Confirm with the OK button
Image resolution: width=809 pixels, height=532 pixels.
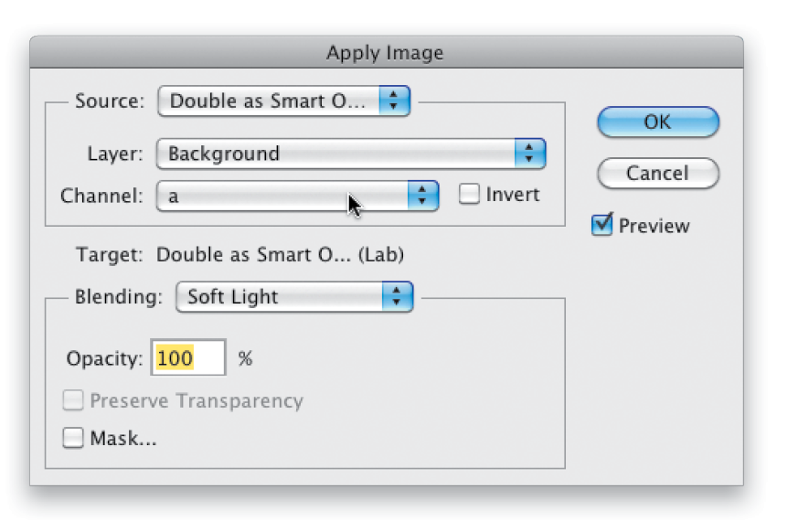658,122
